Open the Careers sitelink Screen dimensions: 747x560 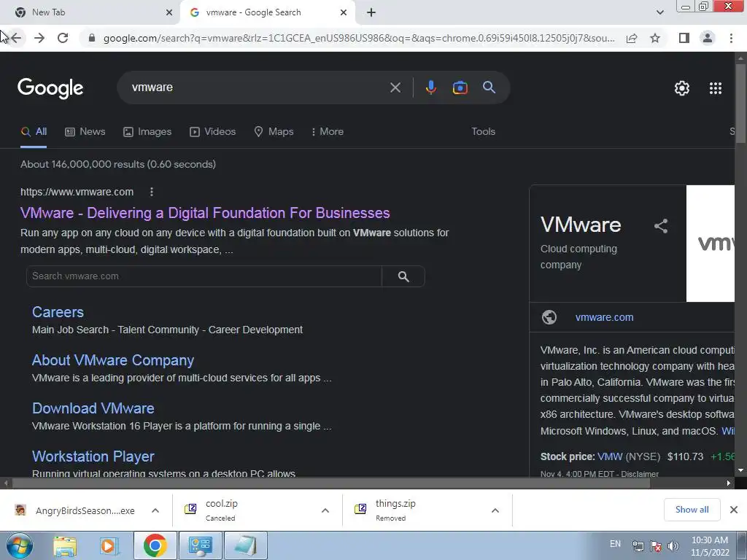click(58, 312)
